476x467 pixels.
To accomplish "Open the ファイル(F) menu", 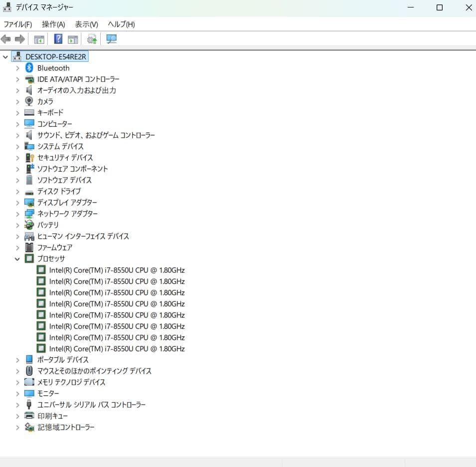I will (18, 24).
